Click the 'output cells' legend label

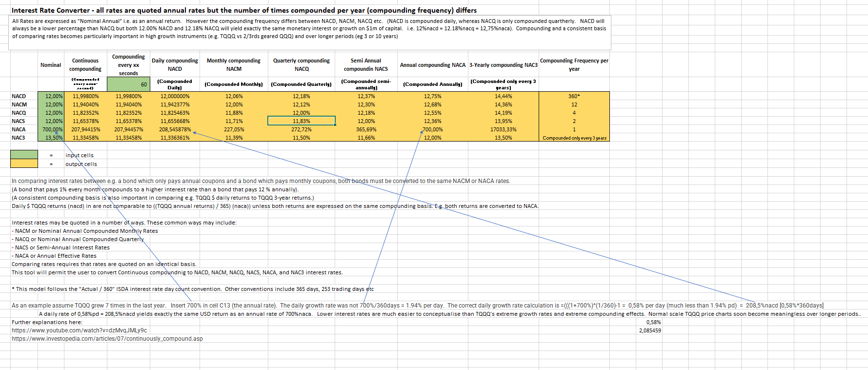click(81, 164)
